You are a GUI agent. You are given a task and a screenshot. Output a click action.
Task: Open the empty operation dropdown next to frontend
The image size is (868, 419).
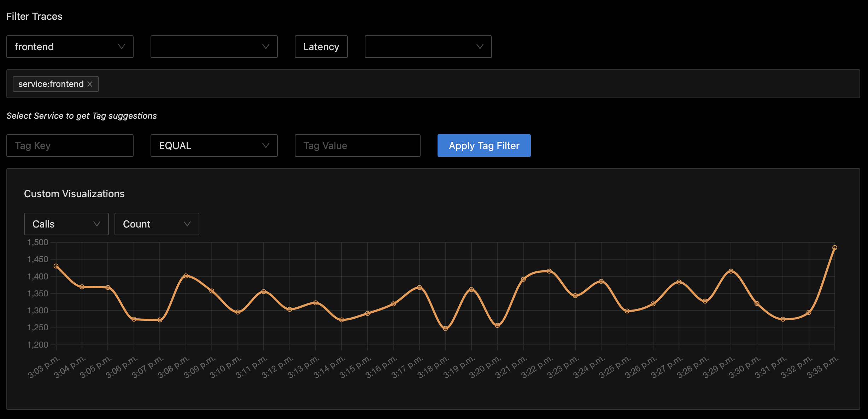click(214, 47)
